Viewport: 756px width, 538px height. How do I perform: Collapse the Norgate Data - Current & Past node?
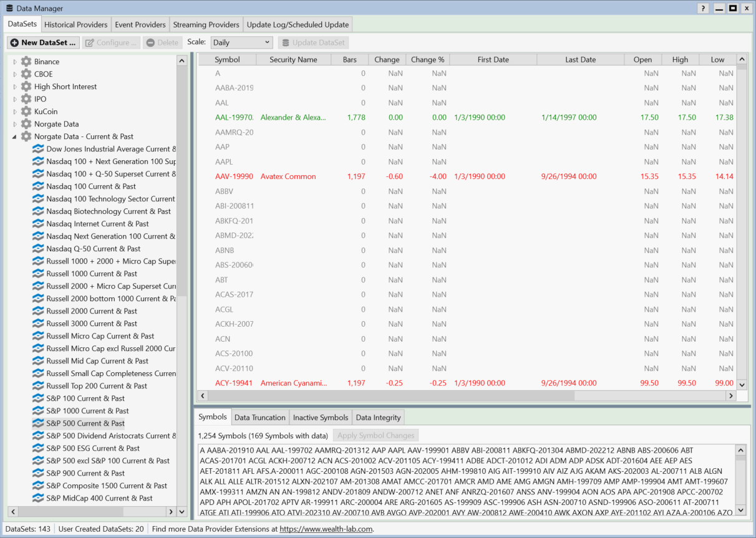pyautogui.click(x=15, y=137)
